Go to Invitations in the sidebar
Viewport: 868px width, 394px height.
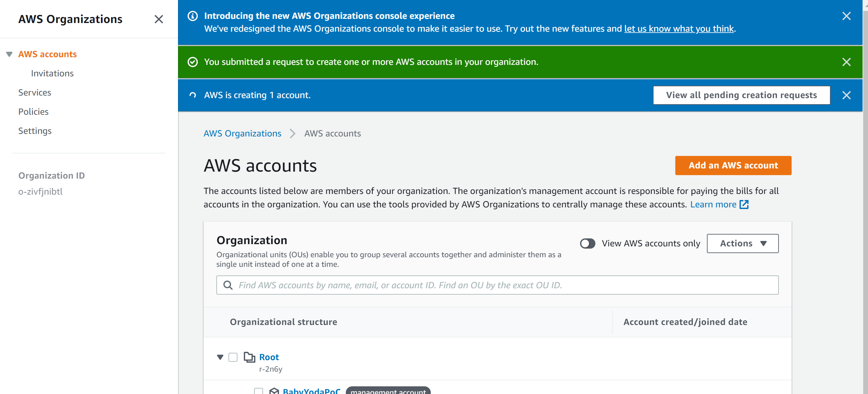(x=52, y=73)
